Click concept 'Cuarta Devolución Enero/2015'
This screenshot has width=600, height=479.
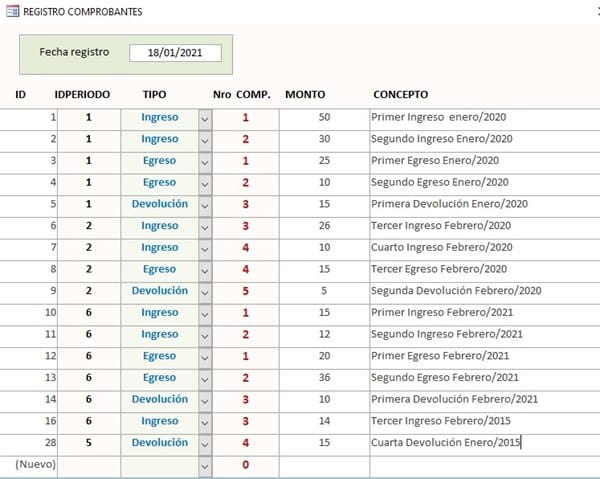tap(446, 443)
